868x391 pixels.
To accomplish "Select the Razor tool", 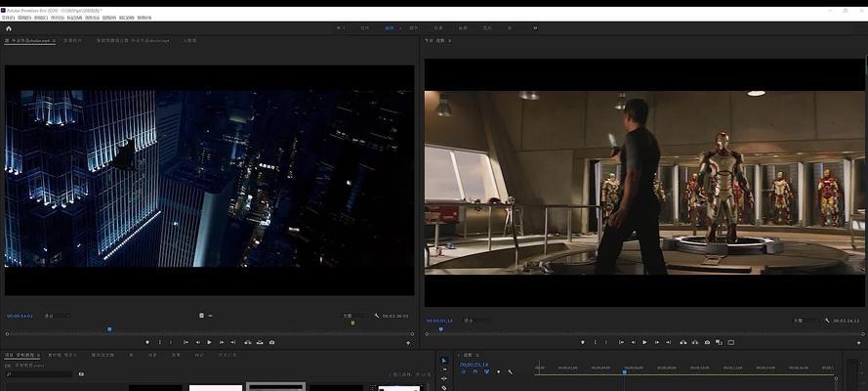I will point(444,388).
